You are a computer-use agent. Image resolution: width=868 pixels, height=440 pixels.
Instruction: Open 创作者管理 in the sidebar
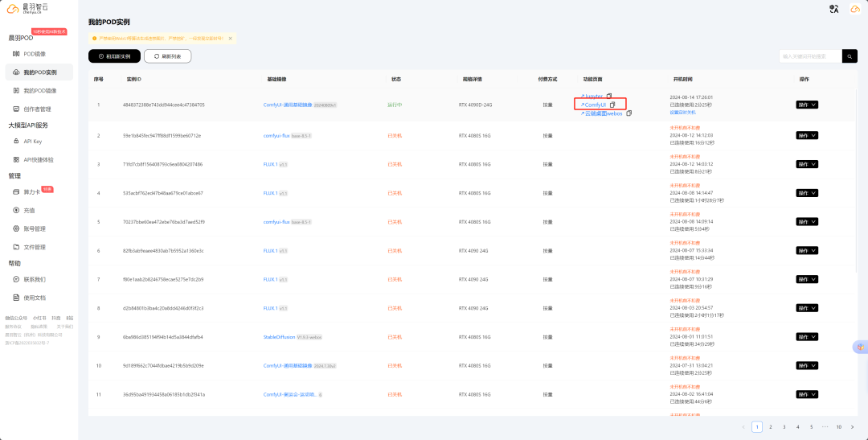click(x=36, y=109)
